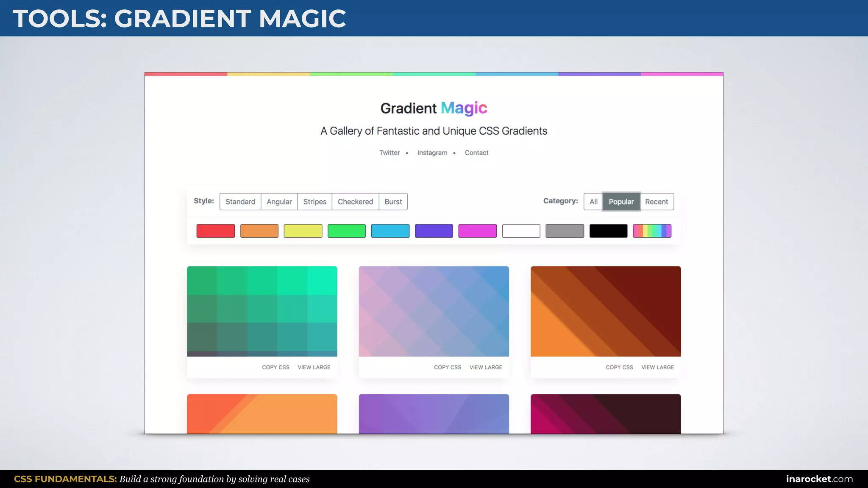Screen dimensions: 868x488
Task: Pick the orange color filter swatch
Action: click(259, 231)
